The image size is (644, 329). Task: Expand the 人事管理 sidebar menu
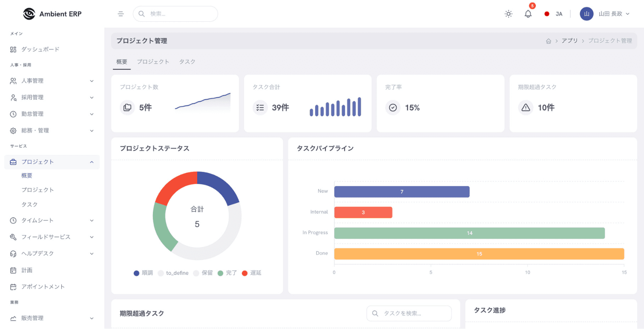point(52,81)
